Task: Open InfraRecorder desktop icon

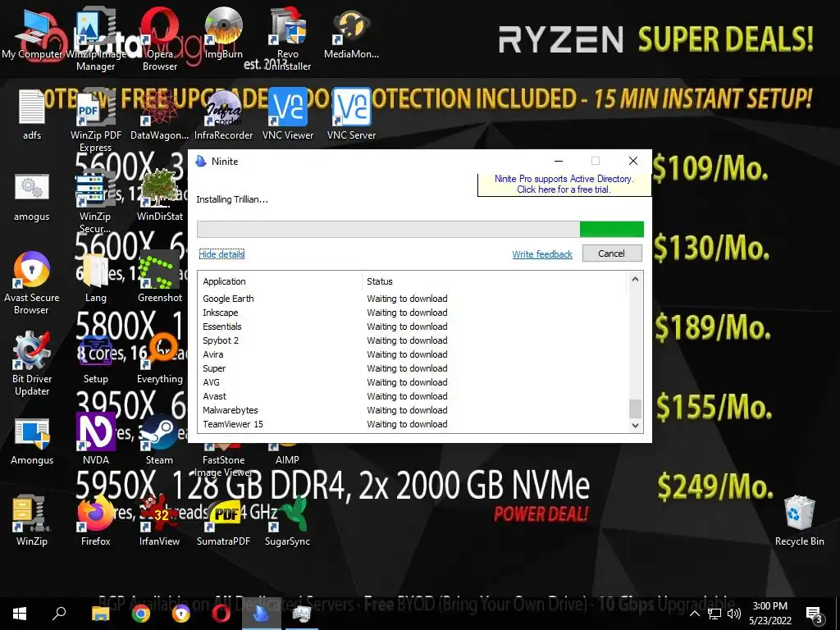Action: (x=223, y=115)
